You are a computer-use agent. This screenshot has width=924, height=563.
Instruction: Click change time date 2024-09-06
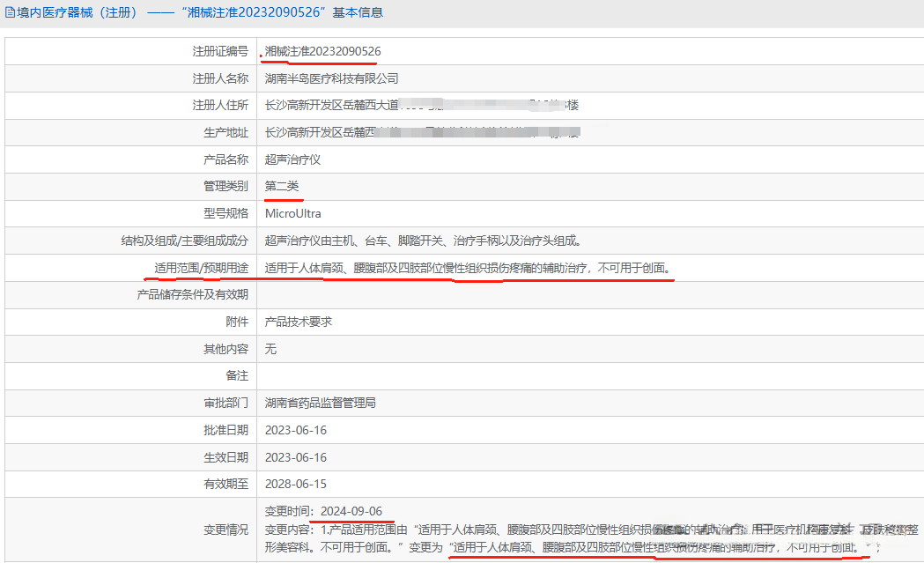[351, 511]
